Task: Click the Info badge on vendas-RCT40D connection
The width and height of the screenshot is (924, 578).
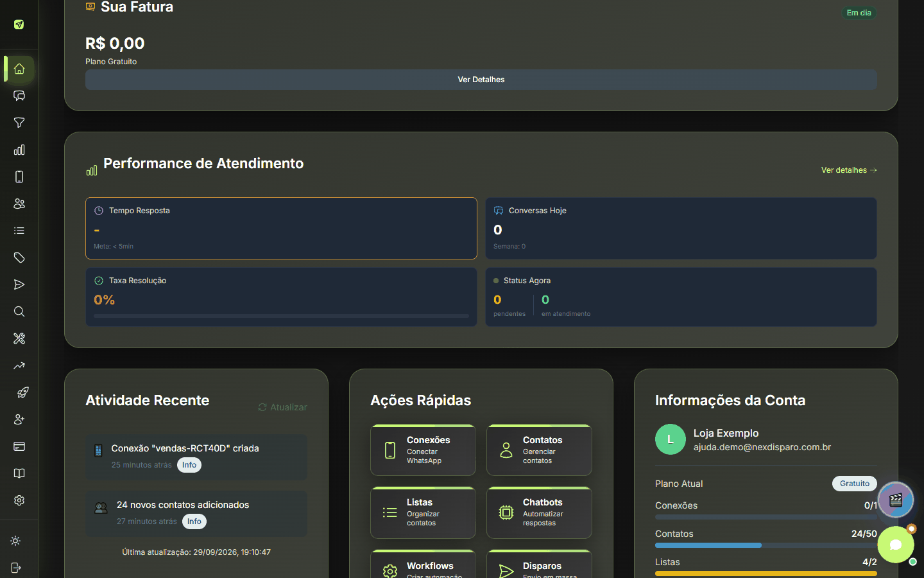Action: tap(189, 465)
